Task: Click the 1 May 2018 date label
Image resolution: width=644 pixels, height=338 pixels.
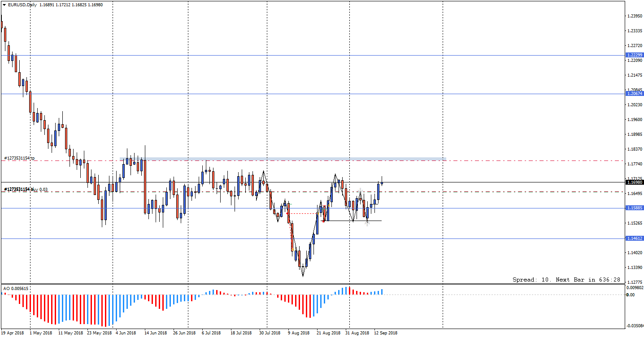Action: [41, 333]
